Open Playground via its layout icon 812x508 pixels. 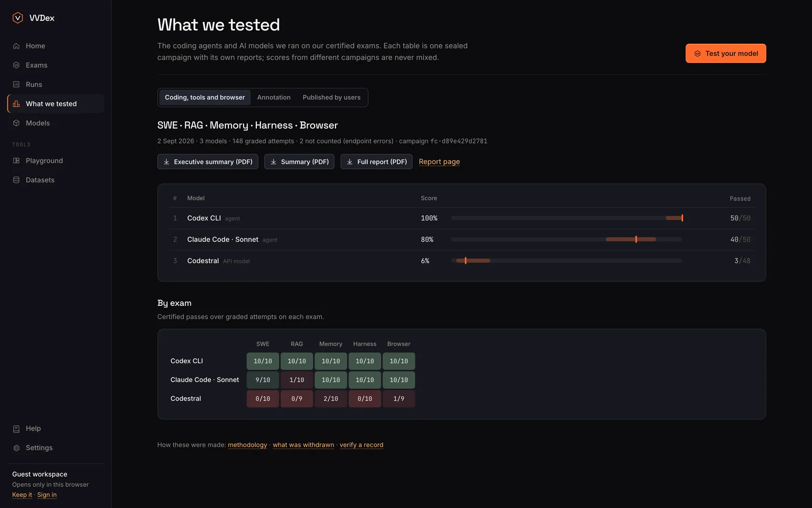pyautogui.click(x=16, y=161)
